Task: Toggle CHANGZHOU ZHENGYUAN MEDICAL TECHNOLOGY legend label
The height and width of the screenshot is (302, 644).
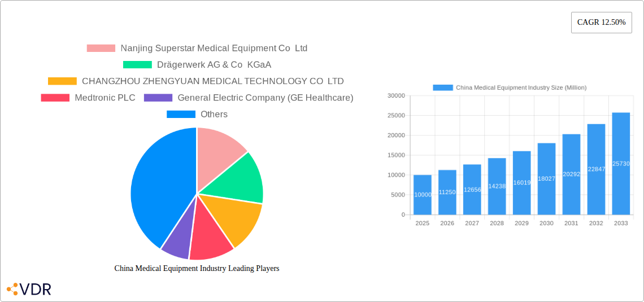Action: click(x=213, y=81)
